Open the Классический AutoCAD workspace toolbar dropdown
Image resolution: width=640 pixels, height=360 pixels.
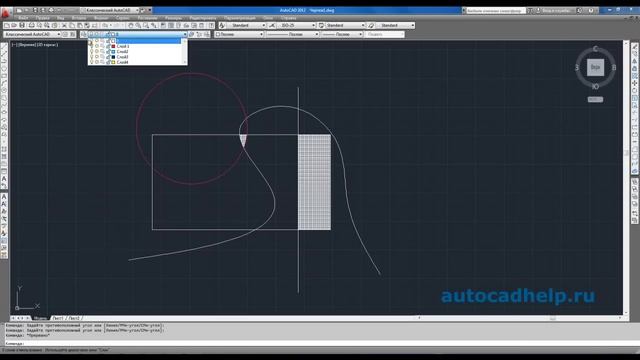click(32, 34)
